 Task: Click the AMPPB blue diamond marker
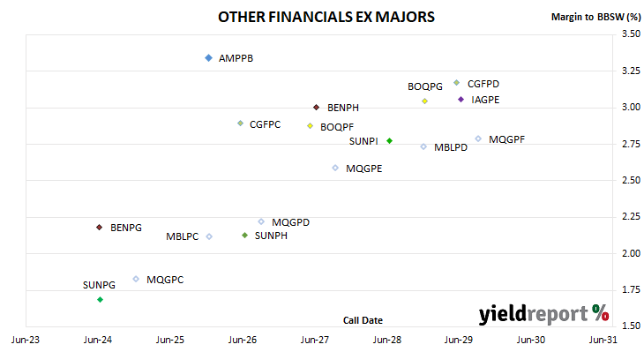(x=209, y=58)
